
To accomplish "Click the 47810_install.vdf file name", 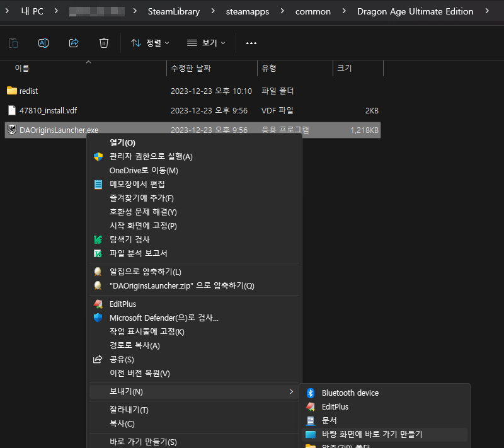I will click(x=49, y=110).
